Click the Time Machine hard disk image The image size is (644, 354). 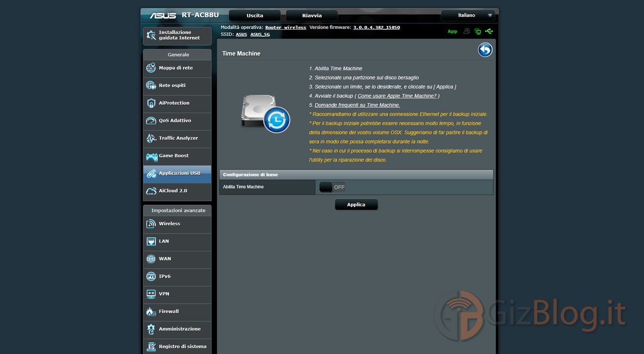click(265, 113)
